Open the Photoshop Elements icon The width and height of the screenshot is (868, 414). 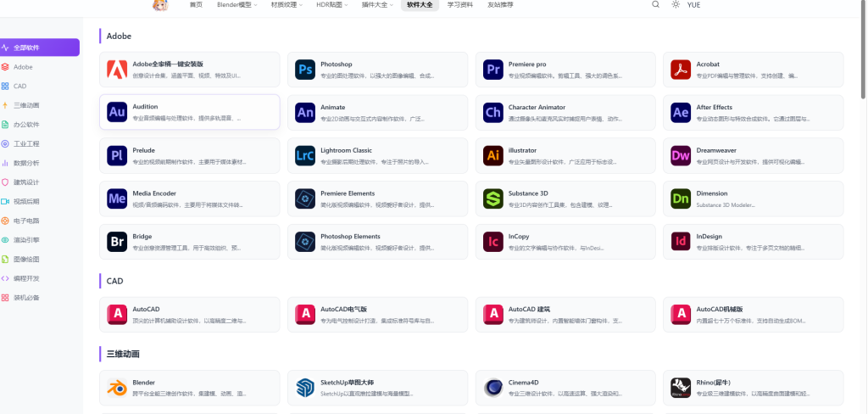305,242
